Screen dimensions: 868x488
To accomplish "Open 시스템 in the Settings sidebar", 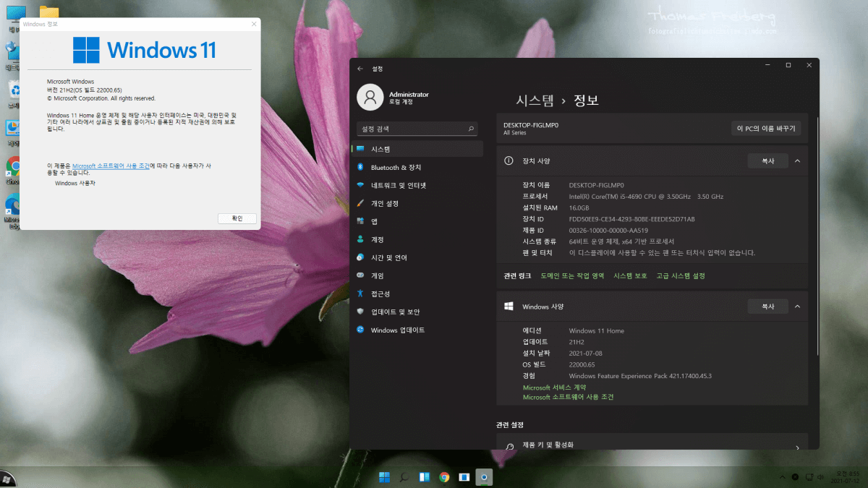I will (x=418, y=149).
